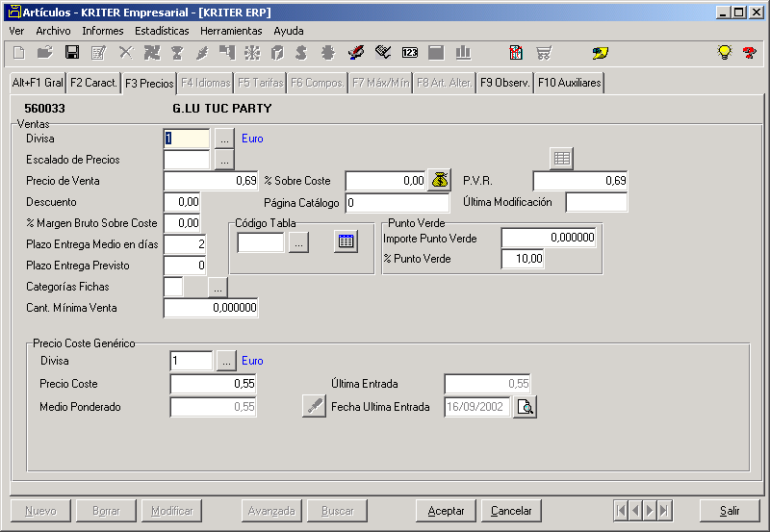The width and height of the screenshot is (770, 532).
Task: Open the Categorías Fichas lookup button
Action: point(218,288)
